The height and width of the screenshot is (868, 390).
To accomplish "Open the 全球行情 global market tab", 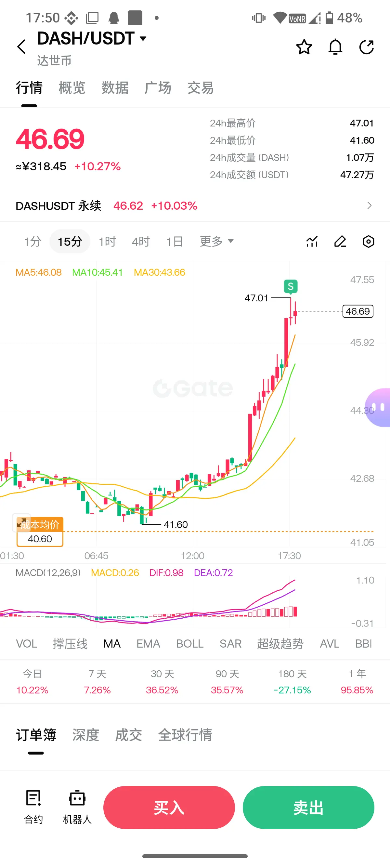I will (x=185, y=735).
